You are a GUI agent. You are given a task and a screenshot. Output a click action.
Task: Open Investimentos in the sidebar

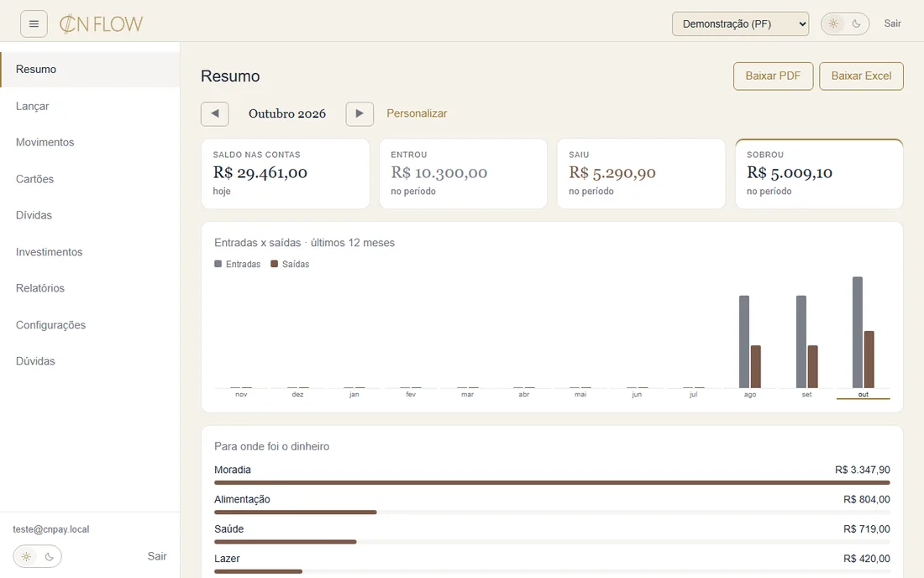pos(90,252)
